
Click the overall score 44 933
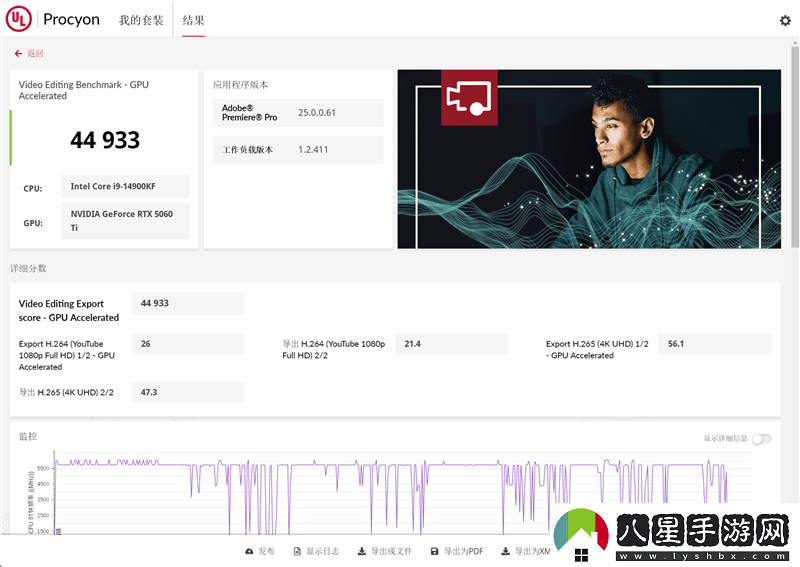(x=105, y=140)
